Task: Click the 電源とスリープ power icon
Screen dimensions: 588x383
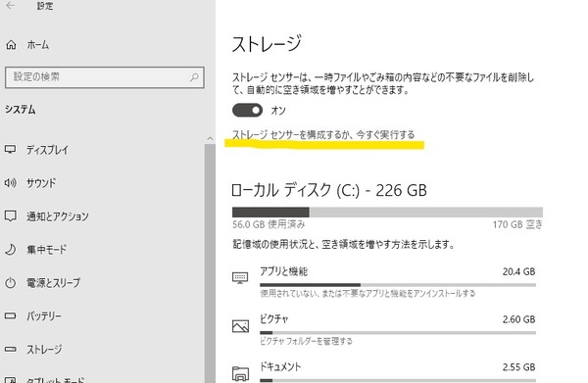Action: click(10, 282)
